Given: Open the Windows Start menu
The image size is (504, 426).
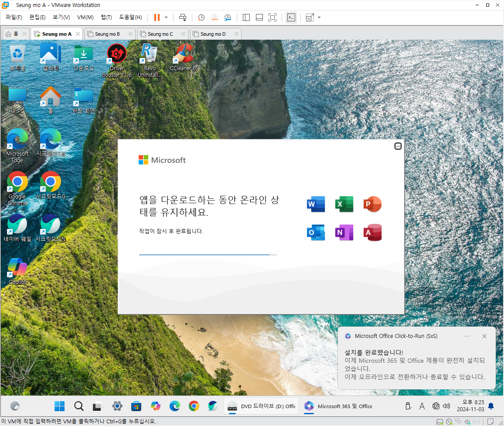Looking at the screenshot, I should point(59,406).
